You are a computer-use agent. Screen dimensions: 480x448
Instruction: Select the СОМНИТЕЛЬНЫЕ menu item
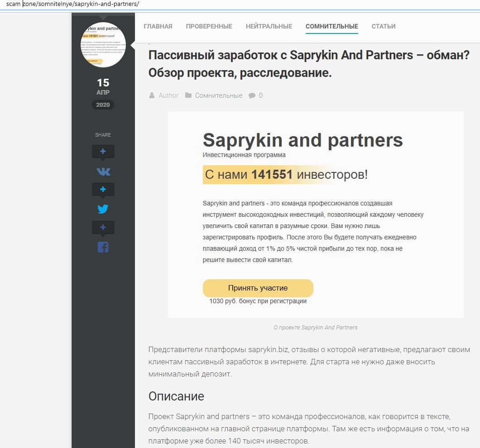pyautogui.click(x=332, y=26)
